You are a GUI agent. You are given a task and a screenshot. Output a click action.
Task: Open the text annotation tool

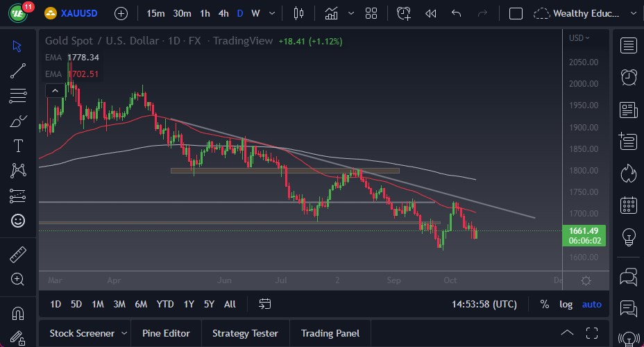(18, 146)
